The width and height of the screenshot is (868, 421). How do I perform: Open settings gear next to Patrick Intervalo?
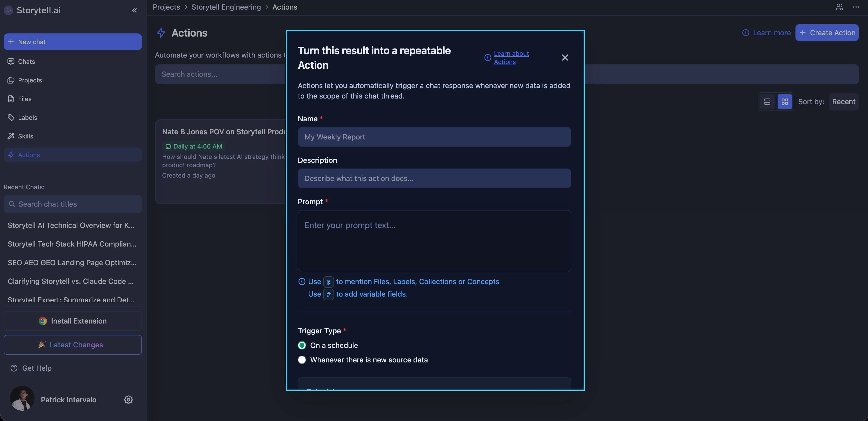pyautogui.click(x=128, y=400)
